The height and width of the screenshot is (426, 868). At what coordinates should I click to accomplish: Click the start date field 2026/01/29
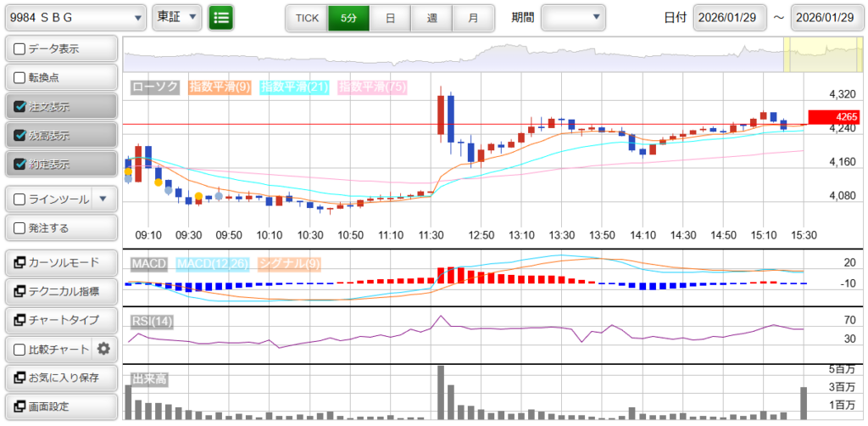(729, 17)
